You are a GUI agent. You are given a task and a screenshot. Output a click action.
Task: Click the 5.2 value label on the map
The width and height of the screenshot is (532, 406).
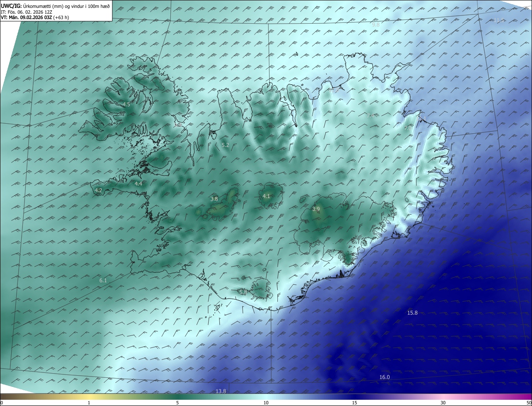point(225,145)
